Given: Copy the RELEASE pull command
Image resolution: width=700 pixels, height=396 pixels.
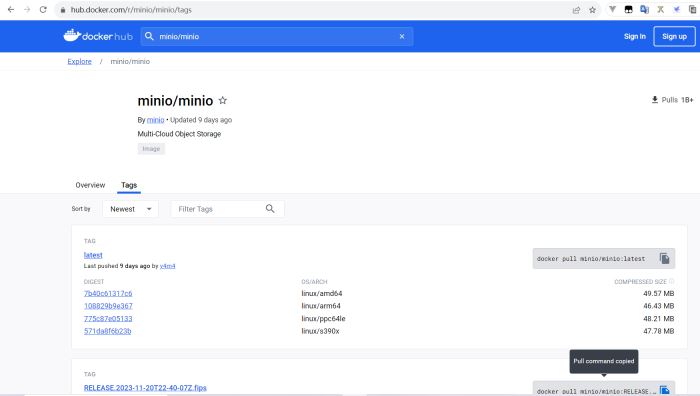Looking at the screenshot, I should point(664,390).
